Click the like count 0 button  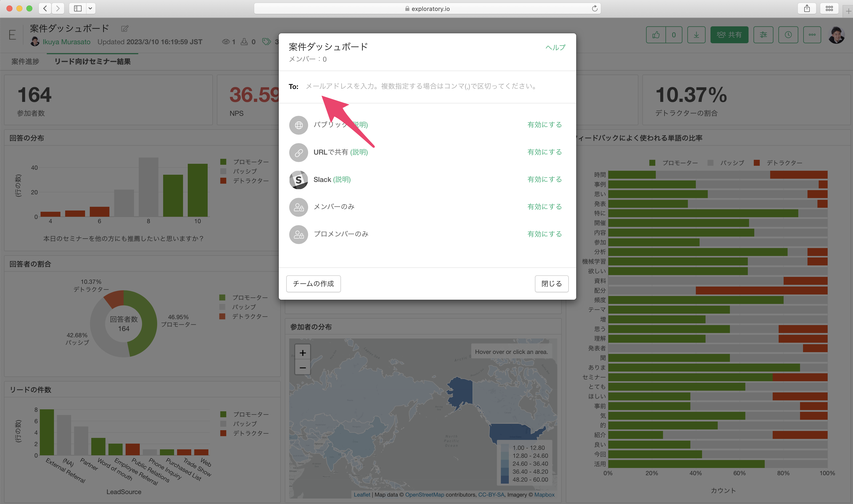[673, 35]
